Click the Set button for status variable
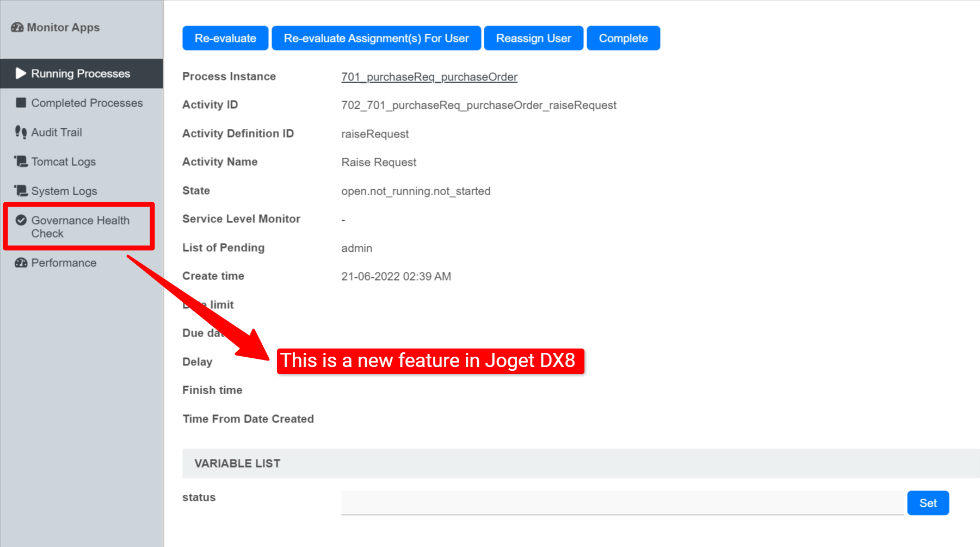 click(928, 503)
